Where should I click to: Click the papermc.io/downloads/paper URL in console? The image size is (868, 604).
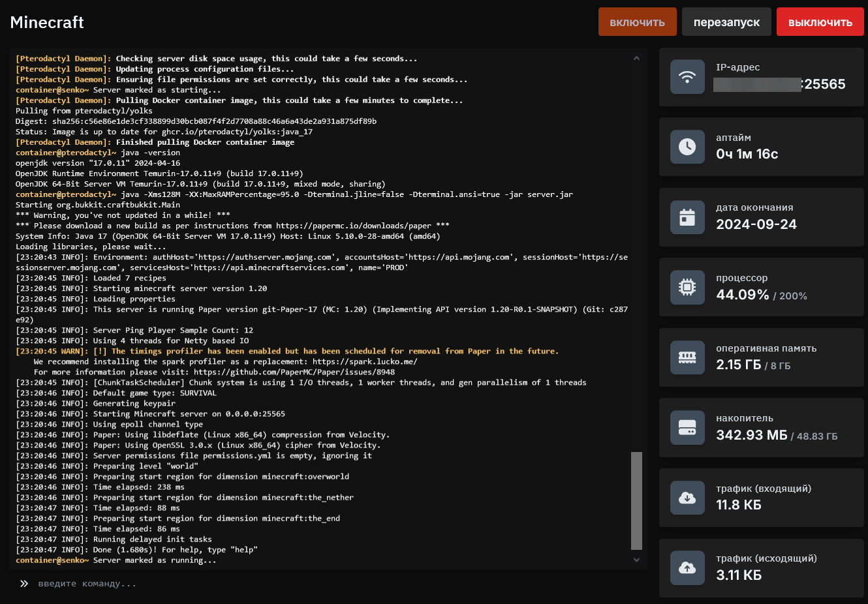[x=354, y=226]
